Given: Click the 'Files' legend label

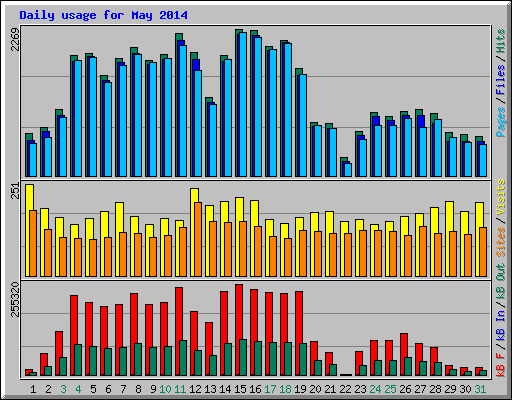Looking at the screenshot, I should 500,80.
